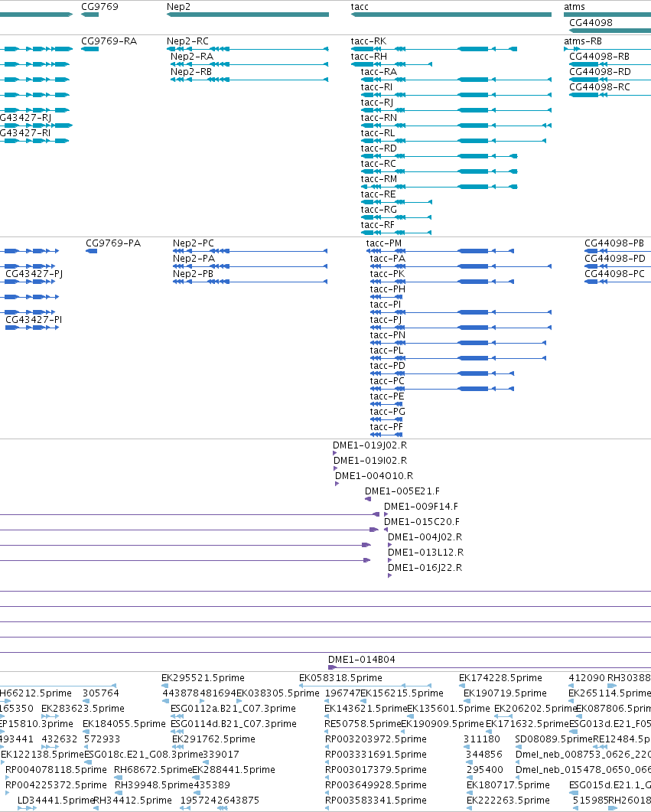The width and height of the screenshot is (651, 812).
Task: Click the tacc-PN protein label
Action: coord(388,335)
